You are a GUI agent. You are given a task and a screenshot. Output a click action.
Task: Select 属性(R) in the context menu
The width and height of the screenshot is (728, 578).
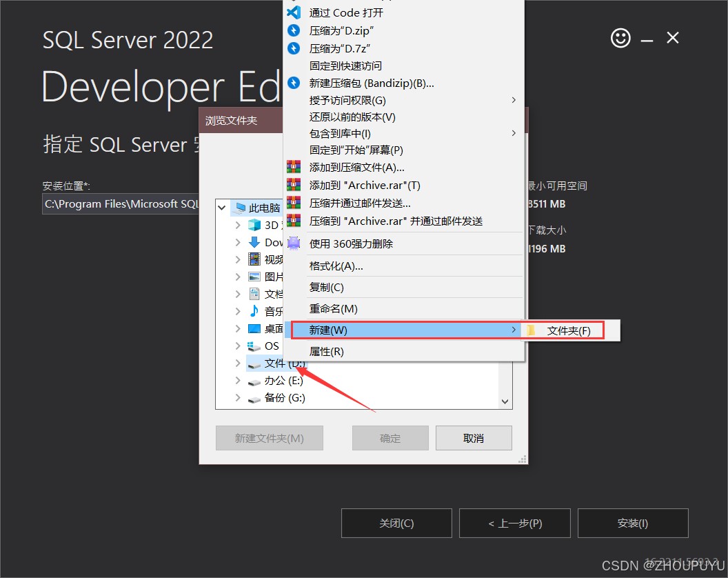tap(327, 352)
